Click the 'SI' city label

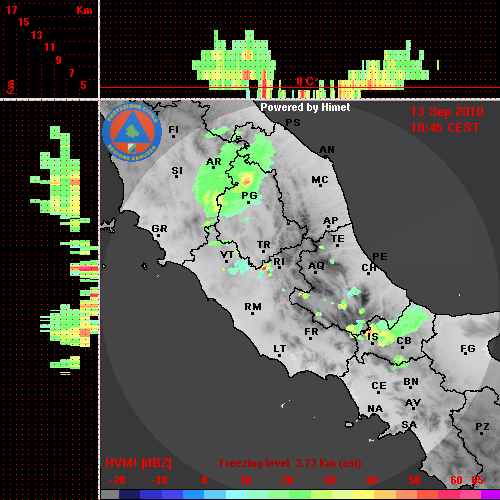177,171
